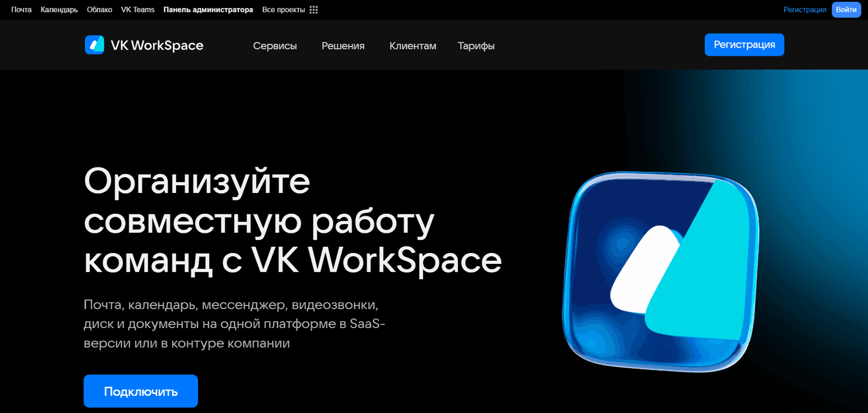Go to the Тарифы page

(476, 46)
